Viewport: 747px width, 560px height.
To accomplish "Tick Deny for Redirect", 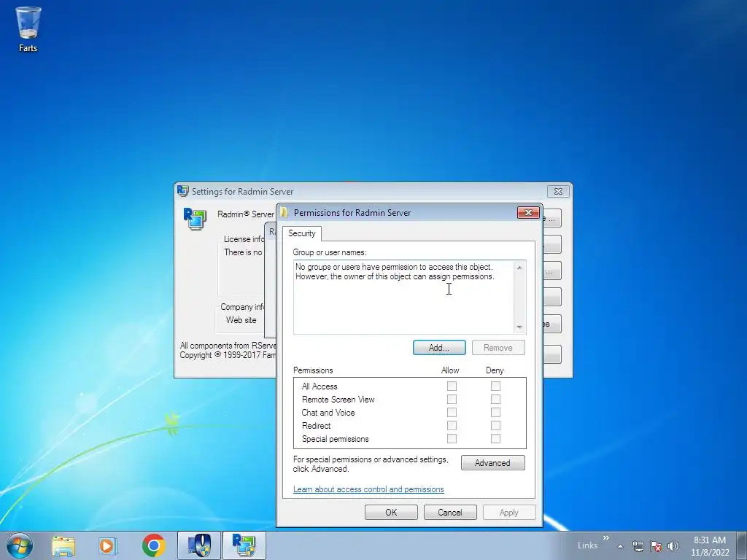I will pos(495,426).
